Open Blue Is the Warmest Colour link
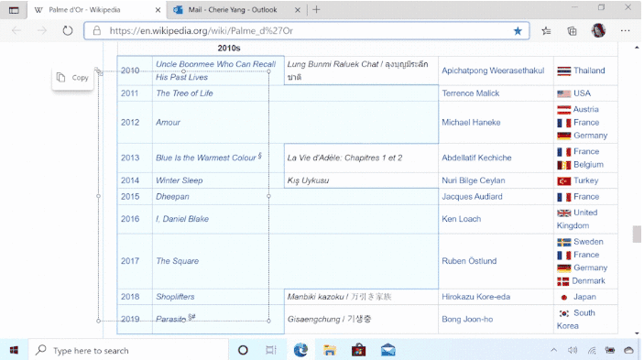The width and height of the screenshot is (644, 360). click(206, 158)
